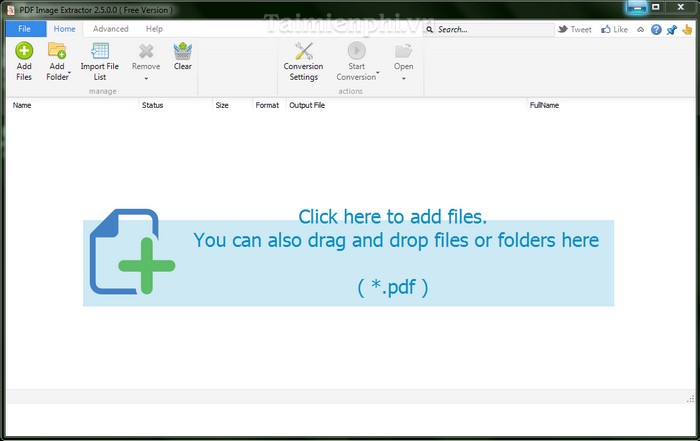Sort by the Output File column header
700x441 pixels.
pyautogui.click(x=406, y=105)
